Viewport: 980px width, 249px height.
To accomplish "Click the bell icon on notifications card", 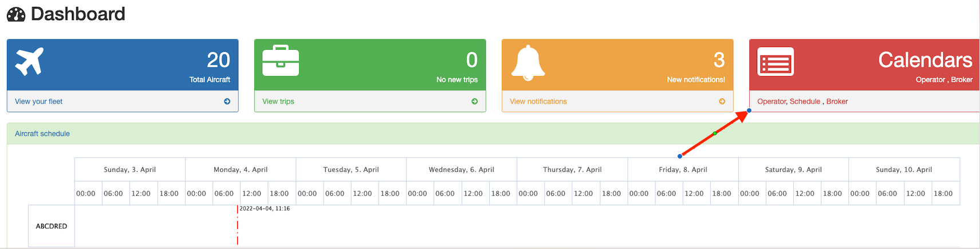I will [x=528, y=62].
